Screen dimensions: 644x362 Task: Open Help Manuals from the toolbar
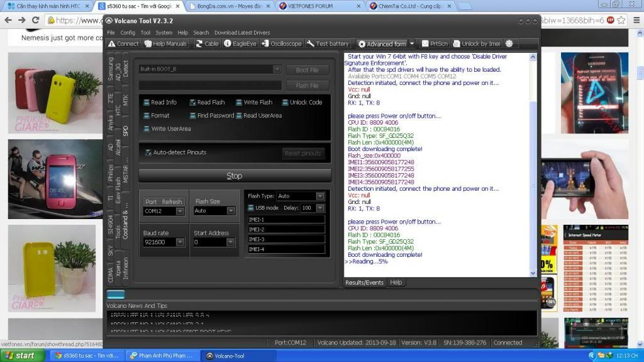tap(165, 43)
